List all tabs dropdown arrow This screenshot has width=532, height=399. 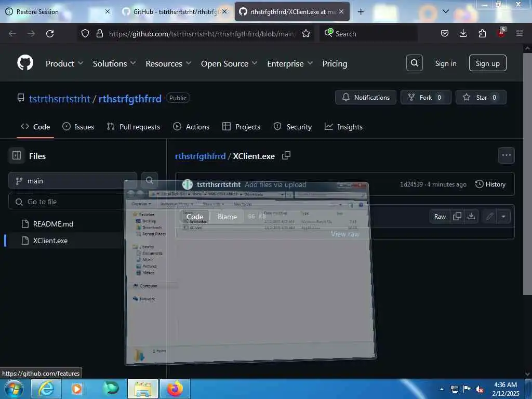point(445,11)
